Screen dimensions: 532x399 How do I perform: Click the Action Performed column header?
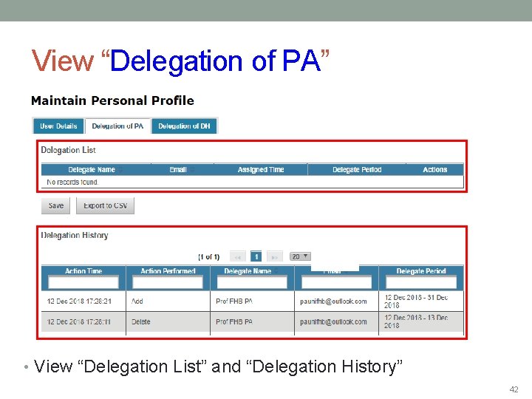(168, 270)
